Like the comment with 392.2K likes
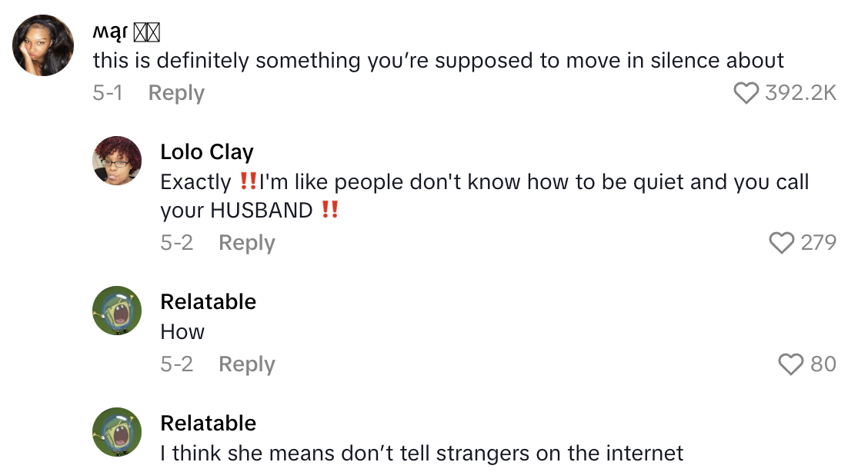Image resolution: width=868 pixels, height=472 pixels. 746,93
